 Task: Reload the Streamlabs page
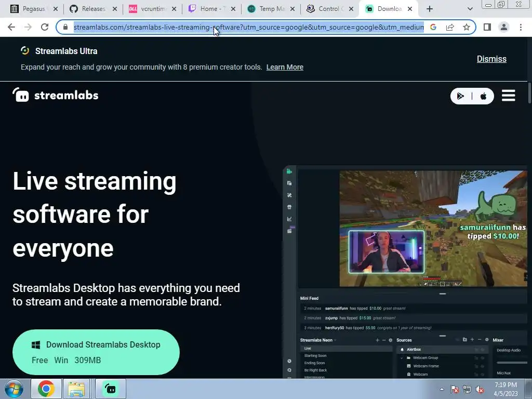click(45, 27)
